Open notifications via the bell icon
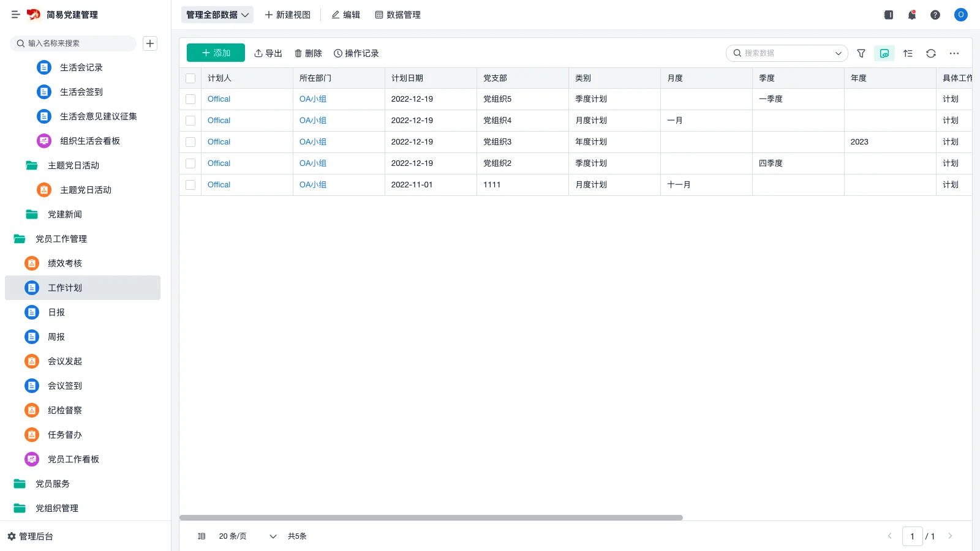This screenshot has width=980, height=551. pos(911,14)
